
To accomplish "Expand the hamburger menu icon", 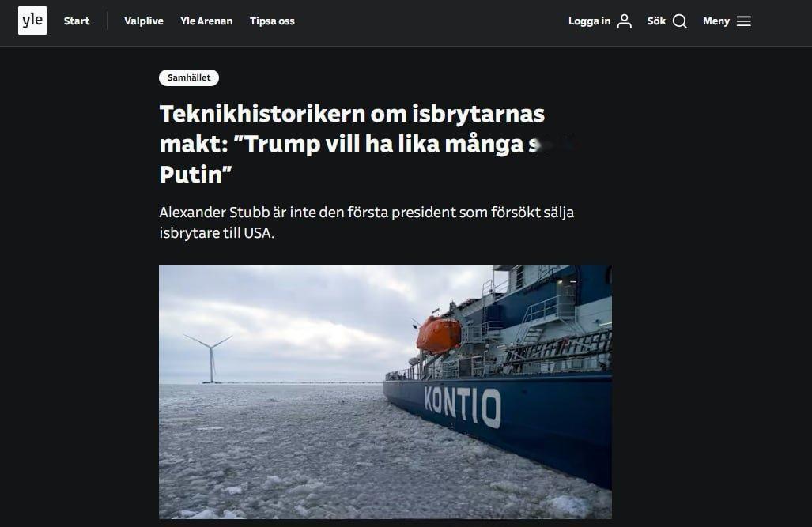I will point(744,21).
